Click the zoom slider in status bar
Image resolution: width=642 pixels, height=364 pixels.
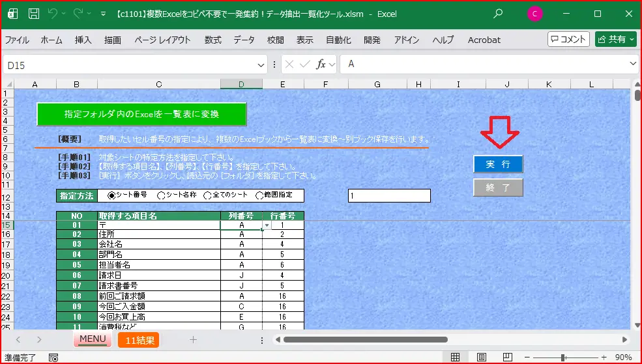pyautogui.click(x=562, y=357)
